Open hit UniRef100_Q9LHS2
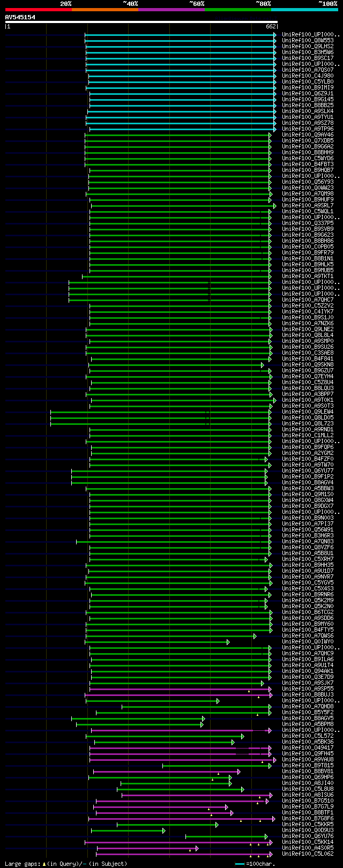The width and height of the screenshot is (343, 868). (x=308, y=46)
